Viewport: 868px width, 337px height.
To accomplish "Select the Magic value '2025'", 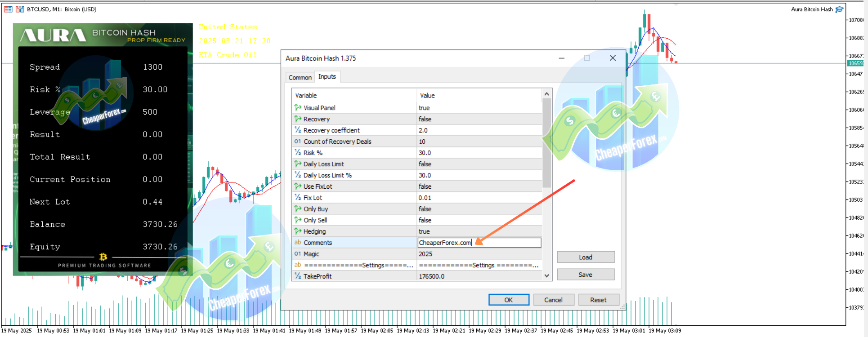I will 425,254.
